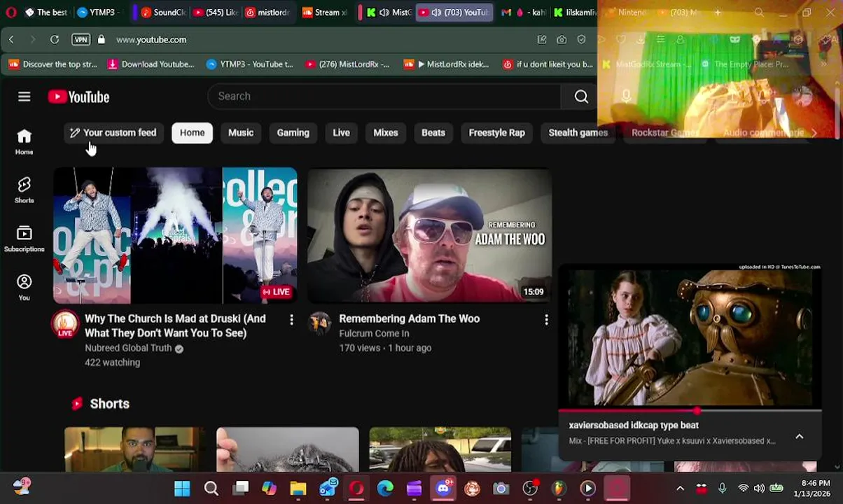Expand the miniplayer queue chevron
Screen dimensions: 843x504
pyautogui.click(x=799, y=436)
